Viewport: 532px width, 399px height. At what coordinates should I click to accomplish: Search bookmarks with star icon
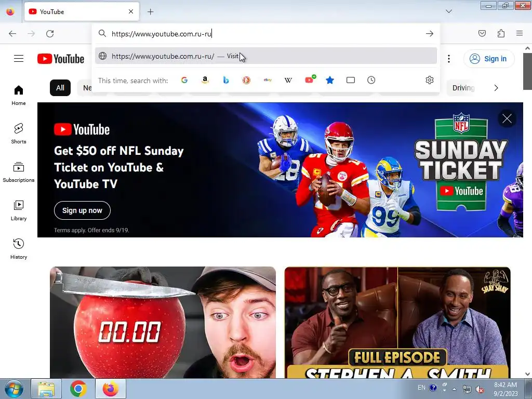[330, 80]
